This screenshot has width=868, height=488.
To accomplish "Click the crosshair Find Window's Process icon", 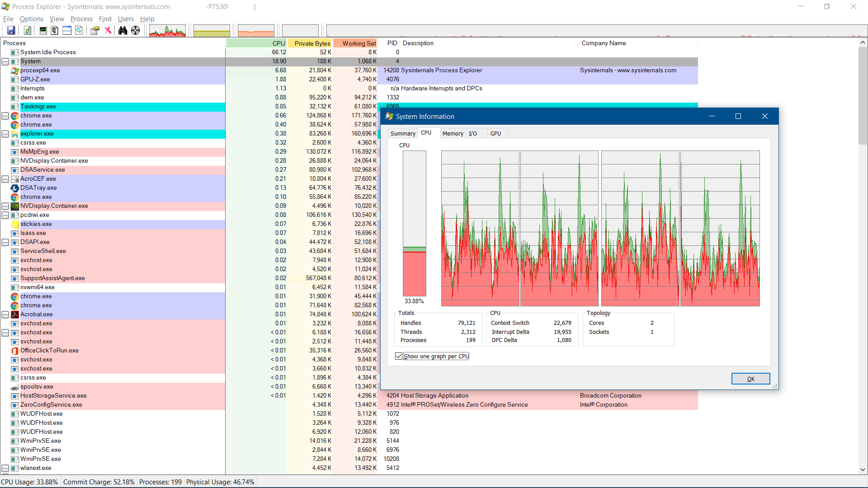I will 136,30.
